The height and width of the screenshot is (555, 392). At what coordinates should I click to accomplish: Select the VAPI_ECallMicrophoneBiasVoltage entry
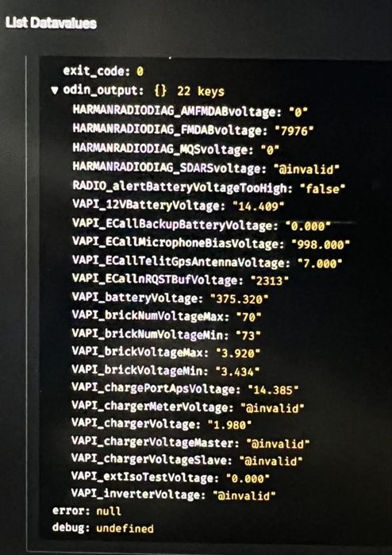coord(211,243)
